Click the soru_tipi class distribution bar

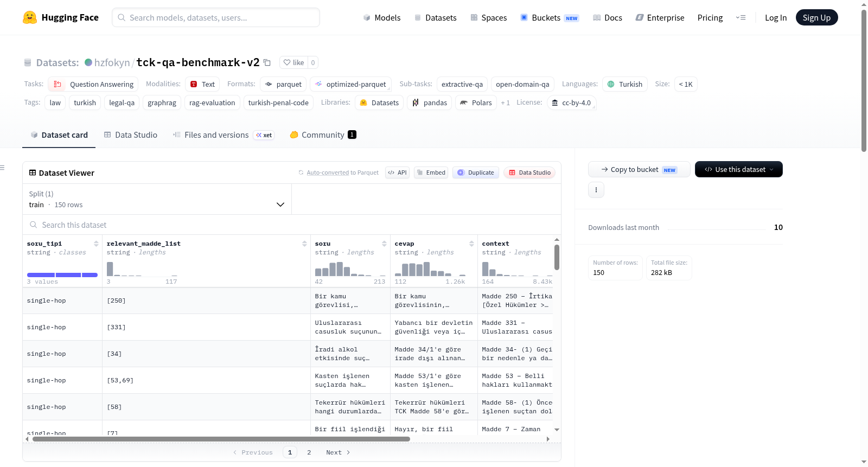point(62,275)
